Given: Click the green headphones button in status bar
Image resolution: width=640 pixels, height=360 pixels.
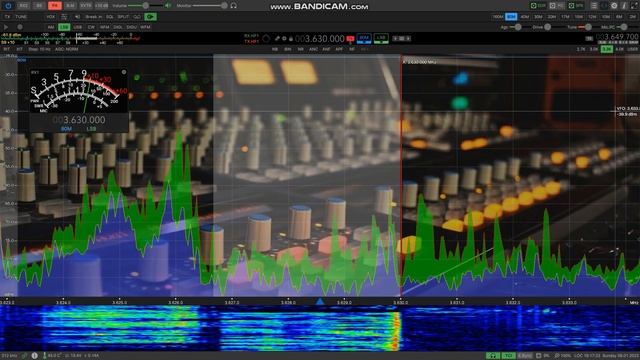Looking at the screenshot, I should [493, 356].
